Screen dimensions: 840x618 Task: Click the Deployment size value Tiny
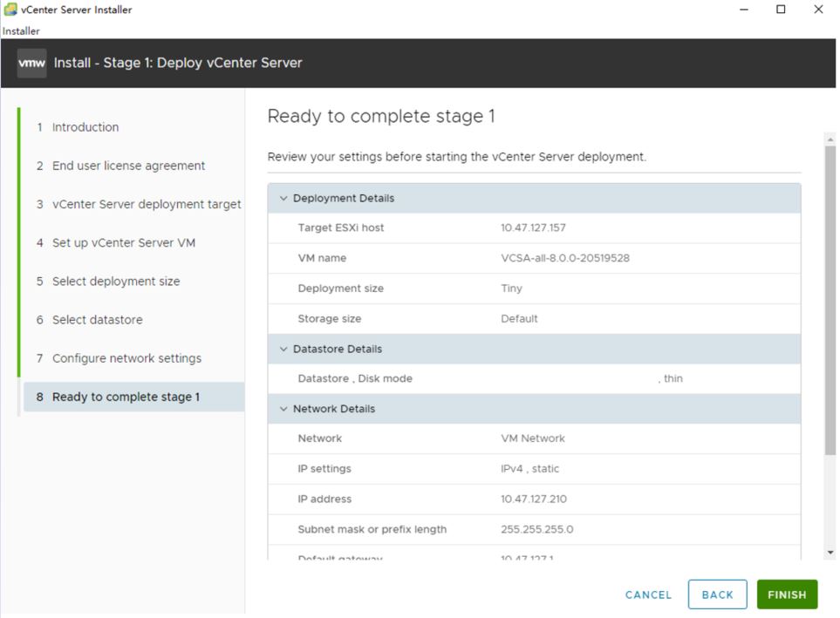coord(512,289)
